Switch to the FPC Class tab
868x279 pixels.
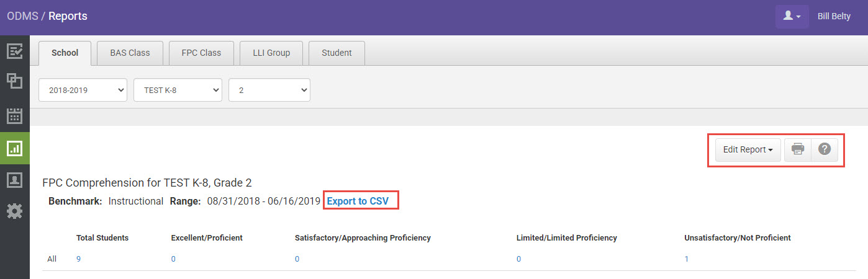201,53
